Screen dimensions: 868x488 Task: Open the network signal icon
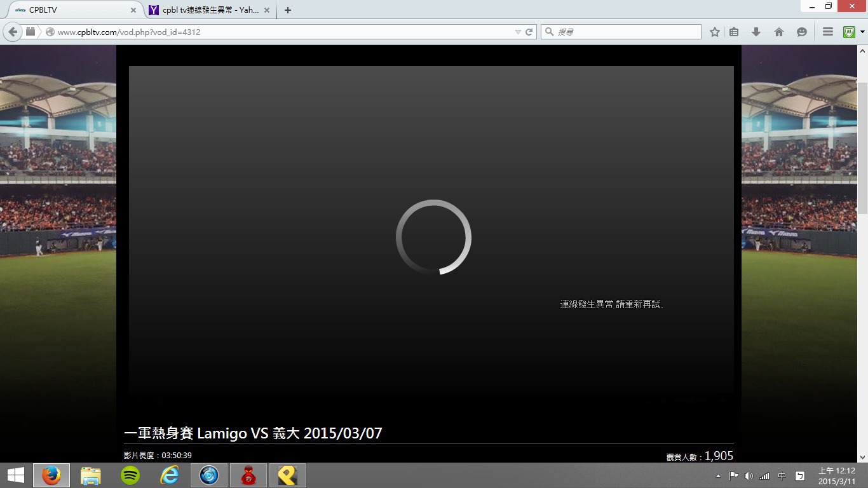pos(764,476)
